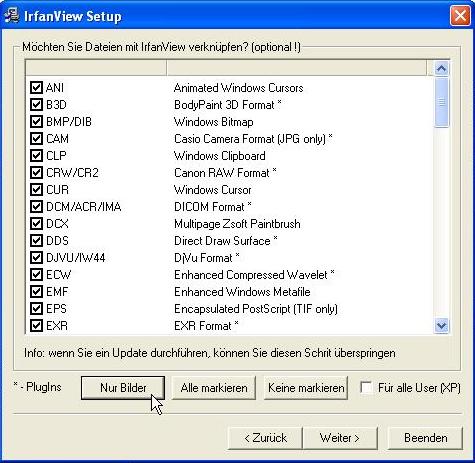Go back with the Zurück button
475x463 pixels.
(265, 438)
